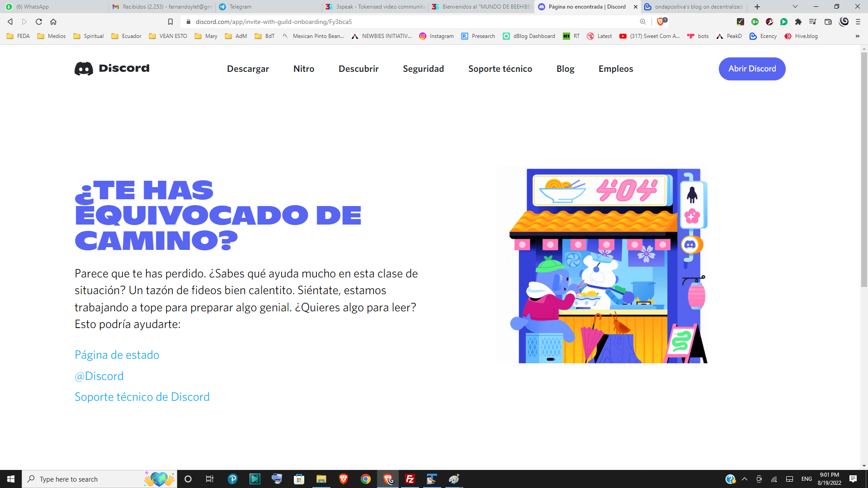Open FileZilla from the taskbar

410,479
